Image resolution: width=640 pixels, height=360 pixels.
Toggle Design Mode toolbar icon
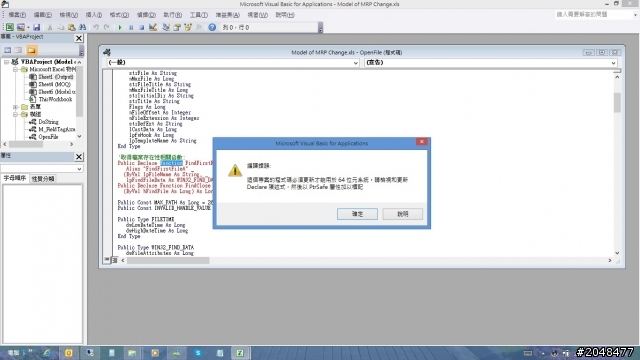coord(153,27)
